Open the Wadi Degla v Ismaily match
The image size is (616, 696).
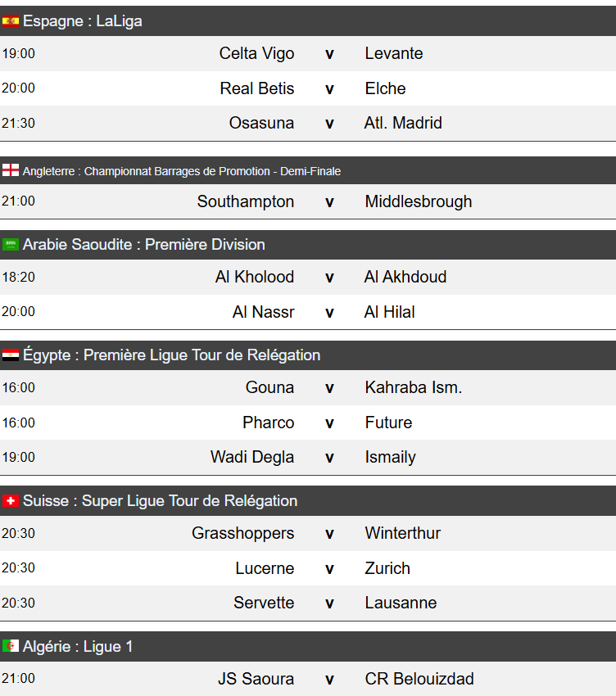[308, 457]
